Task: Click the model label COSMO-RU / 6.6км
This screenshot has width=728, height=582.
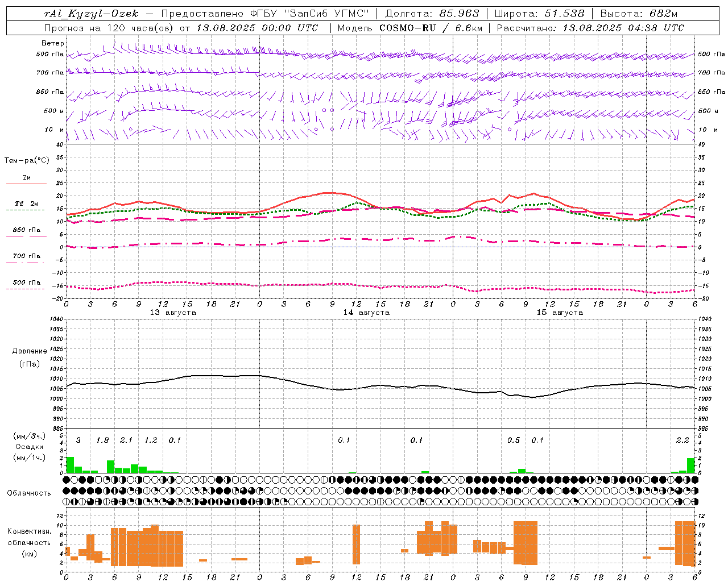Action: (431, 28)
